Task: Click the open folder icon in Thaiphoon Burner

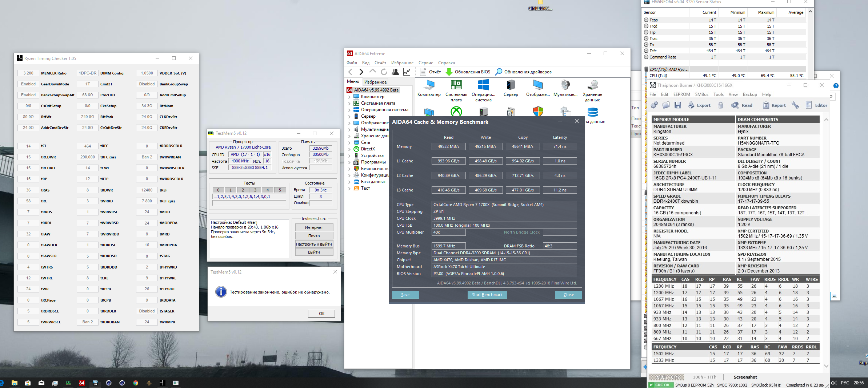Action: point(666,105)
